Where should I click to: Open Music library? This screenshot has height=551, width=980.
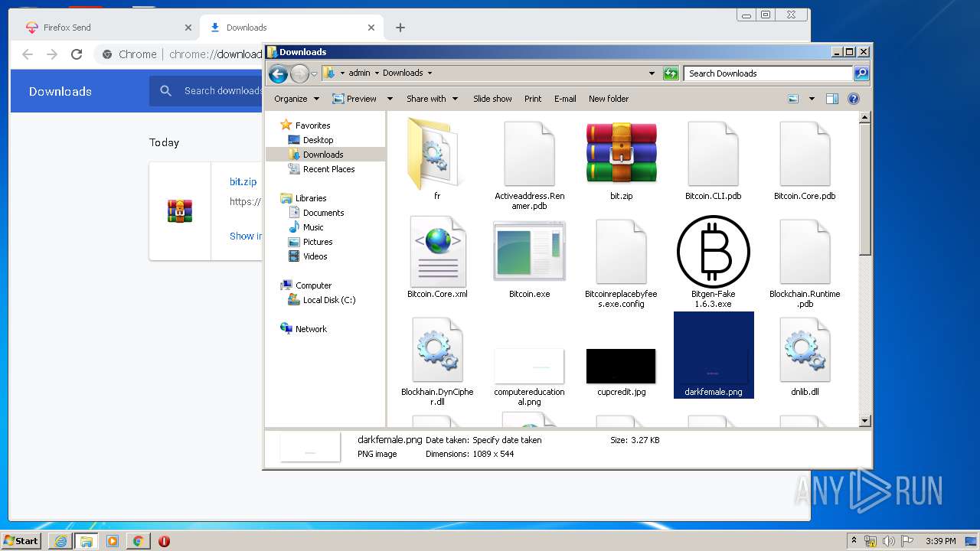(x=313, y=227)
